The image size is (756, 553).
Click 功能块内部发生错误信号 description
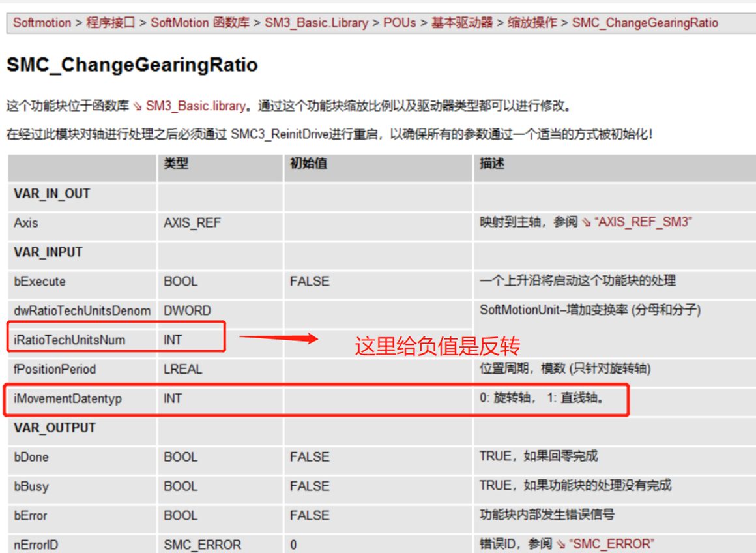pos(547,515)
